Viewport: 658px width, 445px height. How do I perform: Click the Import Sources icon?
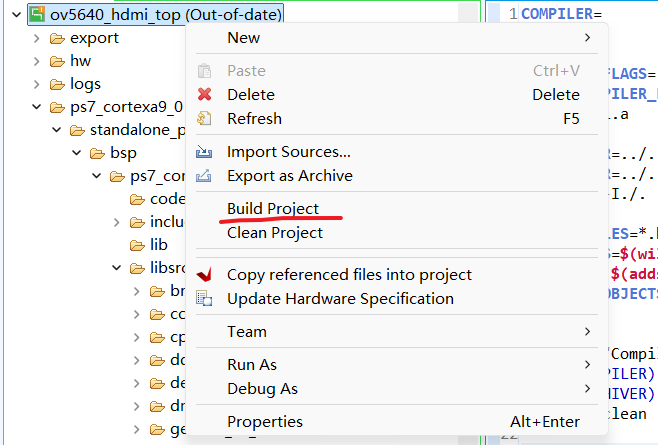pyautogui.click(x=205, y=152)
